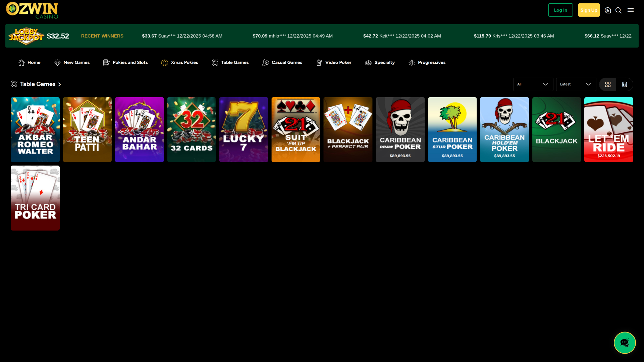Screen dimensions: 644x362
Task: Open the hamburger menu icon
Action: 631,10
